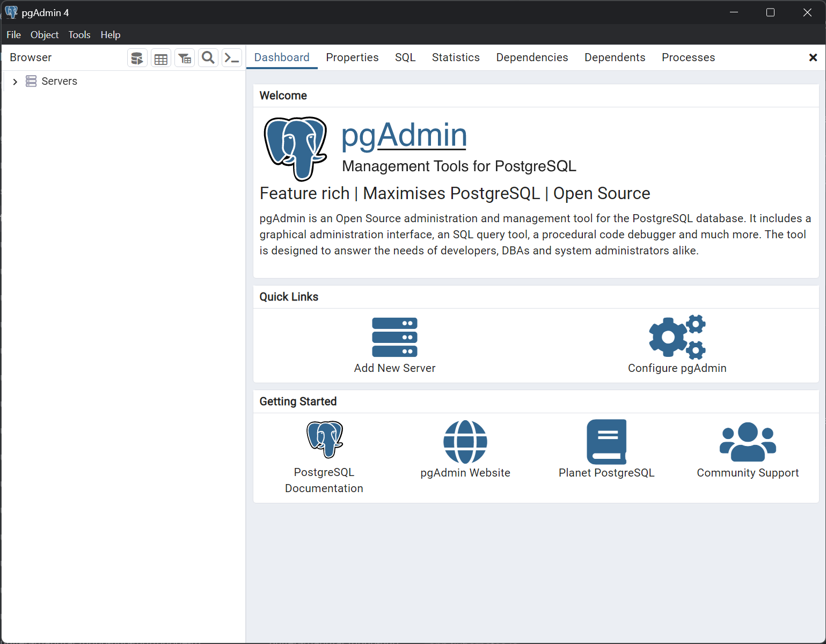This screenshot has height=644, width=826.
Task: Launch the PSQL Tool terminal icon
Action: coord(231,57)
